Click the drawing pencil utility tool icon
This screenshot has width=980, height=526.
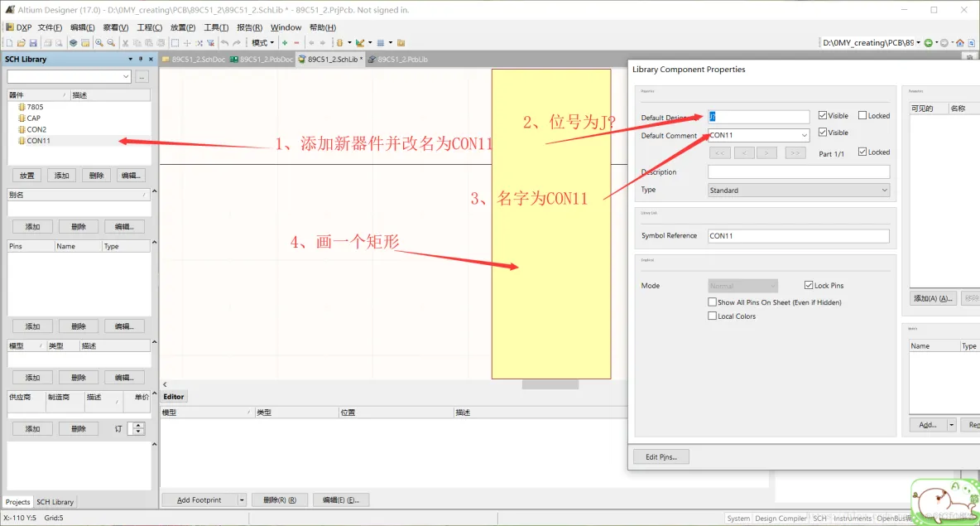360,43
